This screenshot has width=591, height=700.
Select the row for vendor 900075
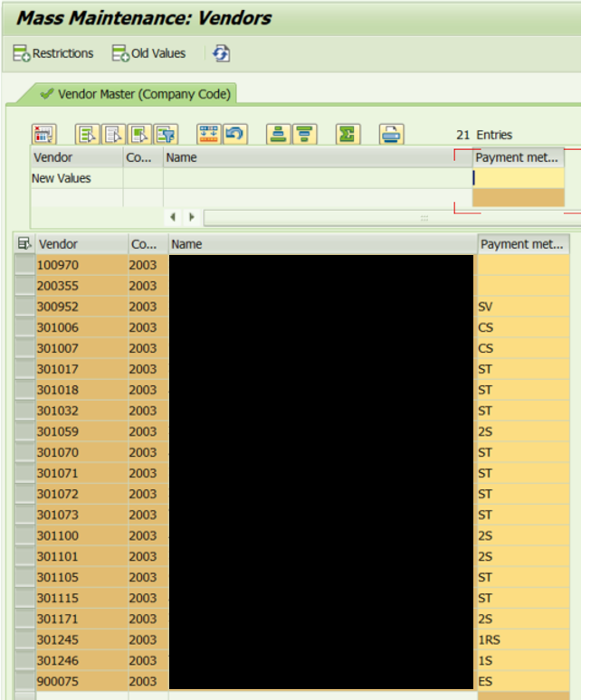point(24,682)
